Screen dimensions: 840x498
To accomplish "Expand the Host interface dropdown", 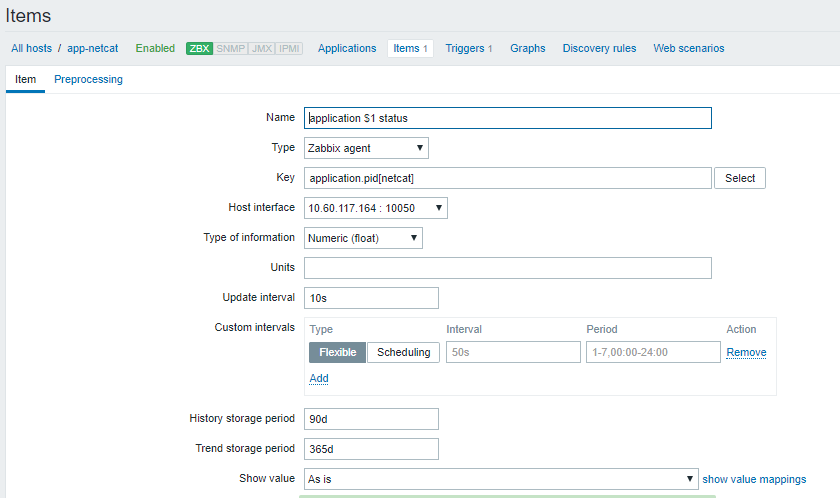I will point(375,208).
